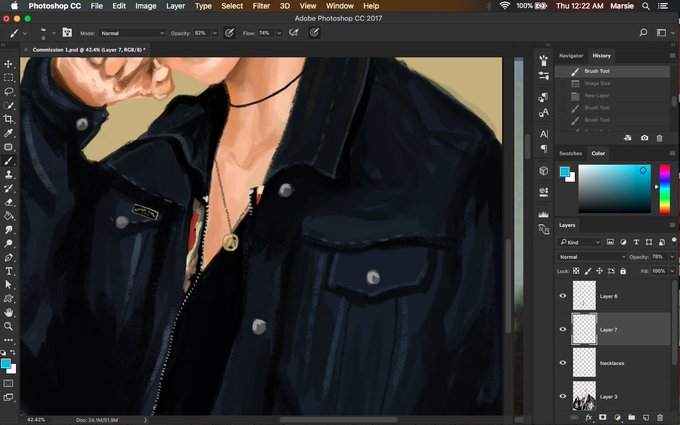This screenshot has width=680, height=425.
Task: Select the Horizontal Type tool
Action: pyautogui.click(x=8, y=271)
